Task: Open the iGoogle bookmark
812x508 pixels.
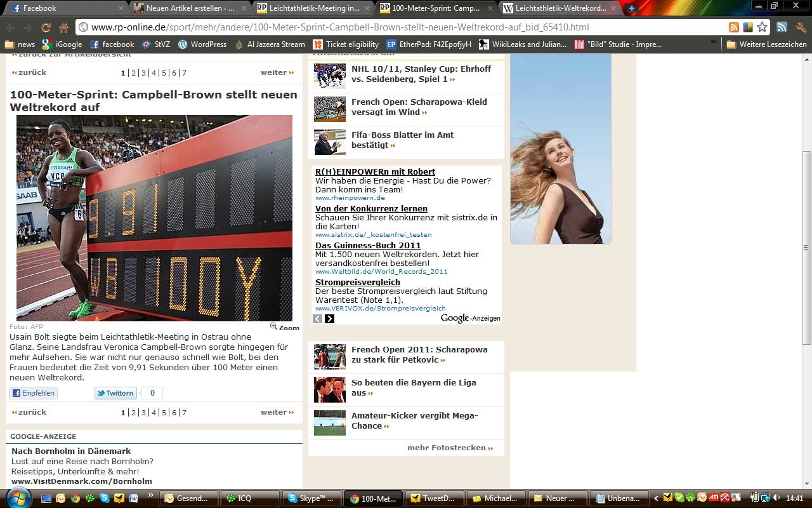Action: click(62, 44)
